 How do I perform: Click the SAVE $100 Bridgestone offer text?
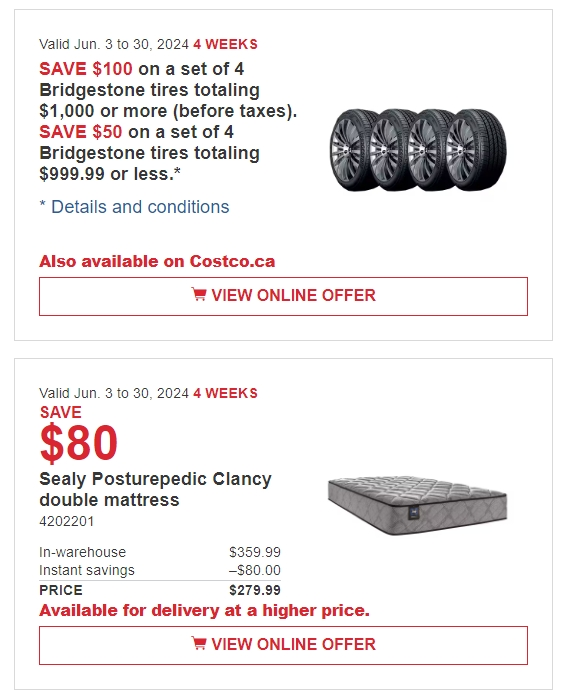coord(86,69)
